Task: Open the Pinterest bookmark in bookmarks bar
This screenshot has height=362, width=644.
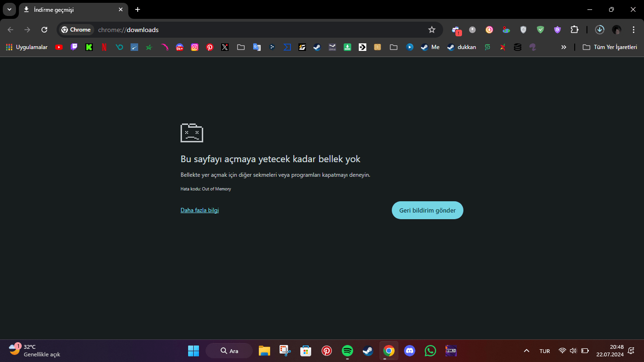Action: (x=210, y=47)
